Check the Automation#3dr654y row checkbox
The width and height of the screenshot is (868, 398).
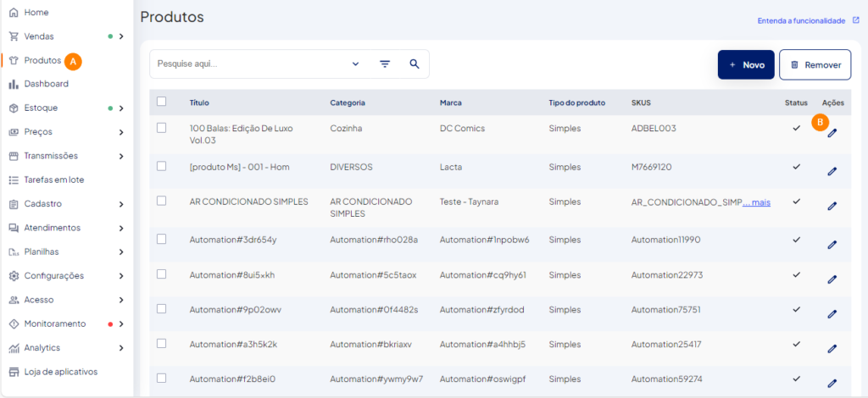tap(162, 239)
